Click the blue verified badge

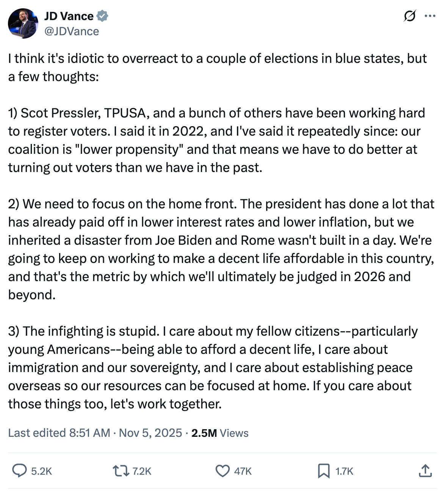pos(102,16)
